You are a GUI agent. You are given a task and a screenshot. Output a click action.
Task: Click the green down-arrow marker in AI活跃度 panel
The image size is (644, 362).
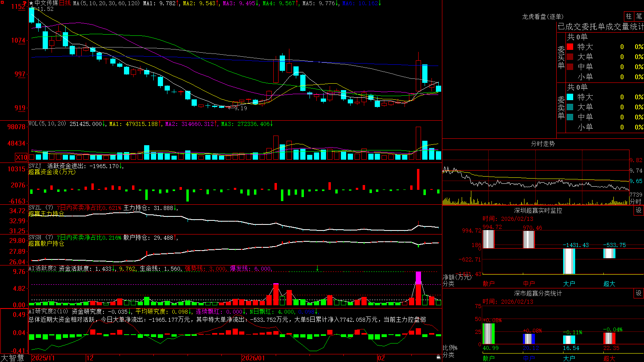pos(317,268)
